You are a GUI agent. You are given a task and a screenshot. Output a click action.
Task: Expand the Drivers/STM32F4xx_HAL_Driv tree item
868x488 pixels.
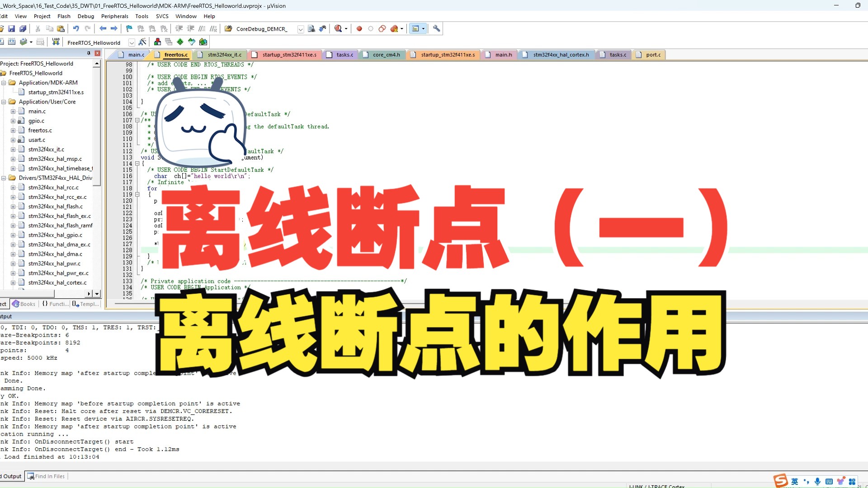coord(5,178)
